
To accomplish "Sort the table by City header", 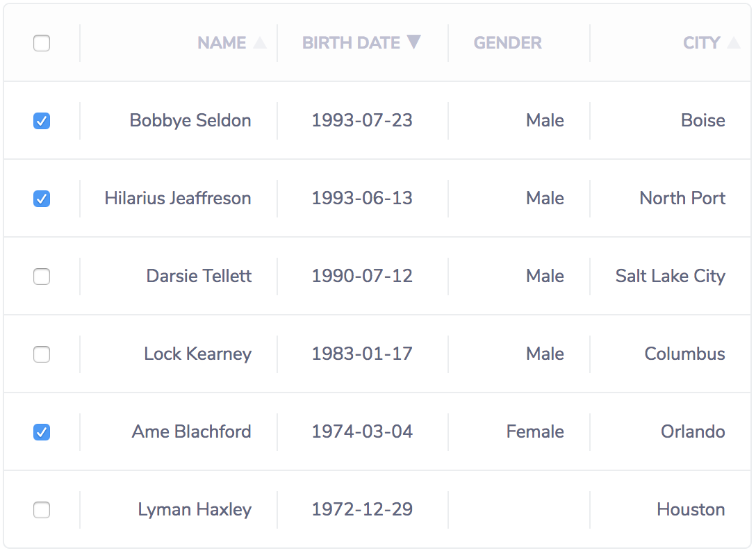I will [701, 43].
